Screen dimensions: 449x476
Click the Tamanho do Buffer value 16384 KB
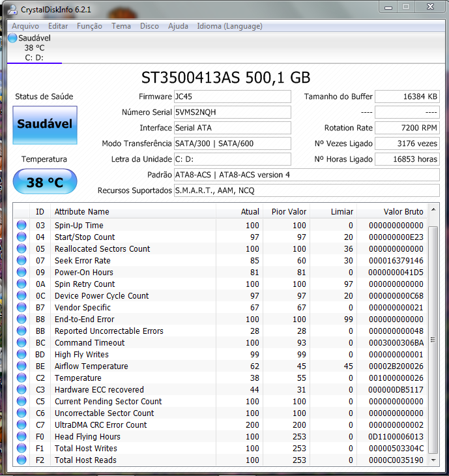pyautogui.click(x=407, y=97)
